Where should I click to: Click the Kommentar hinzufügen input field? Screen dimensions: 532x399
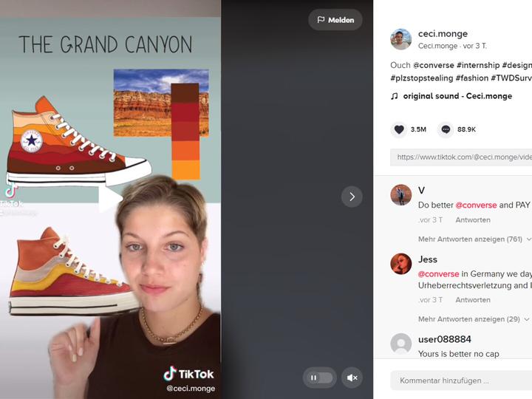pos(461,381)
